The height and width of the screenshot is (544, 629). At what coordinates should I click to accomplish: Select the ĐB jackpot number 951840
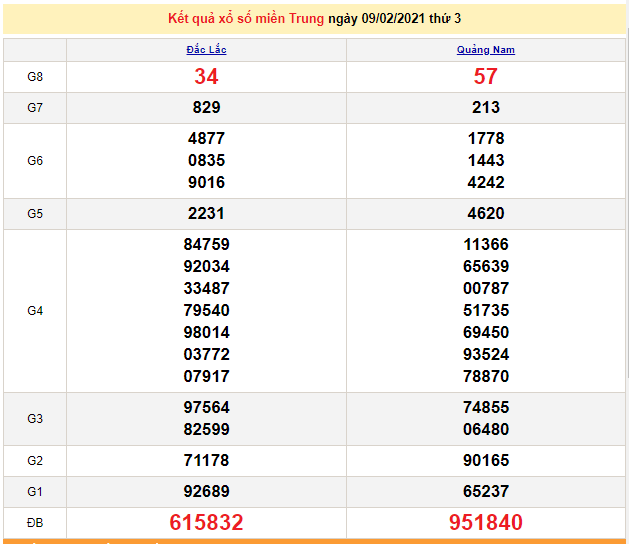pyautogui.click(x=486, y=522)
